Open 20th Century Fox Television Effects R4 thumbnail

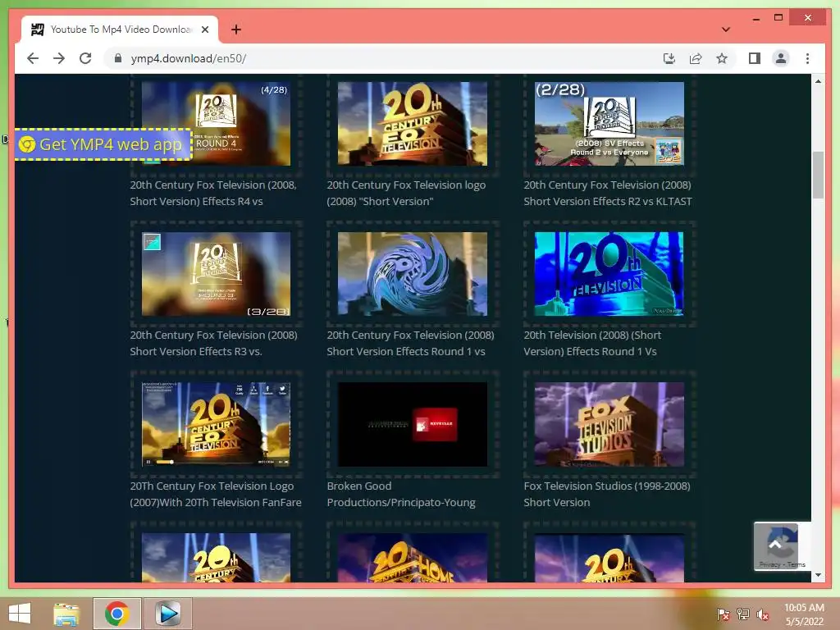click(x=216, y=124)
